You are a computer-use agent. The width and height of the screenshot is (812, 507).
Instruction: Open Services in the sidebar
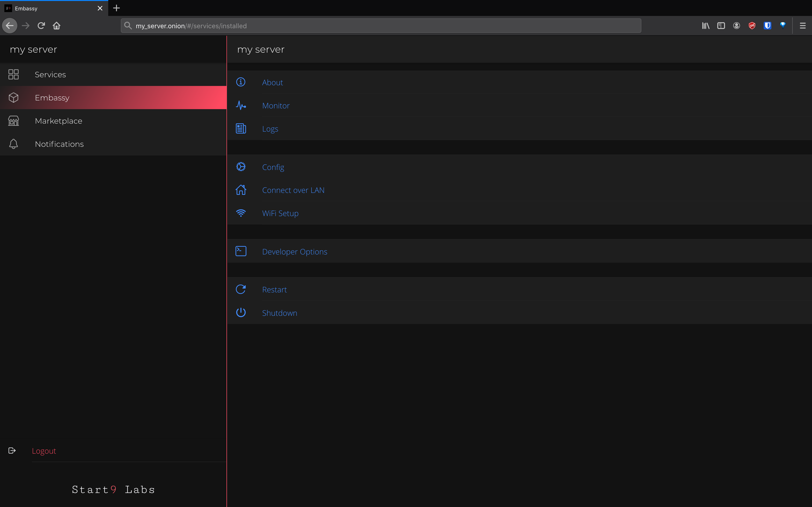[50, 74]
